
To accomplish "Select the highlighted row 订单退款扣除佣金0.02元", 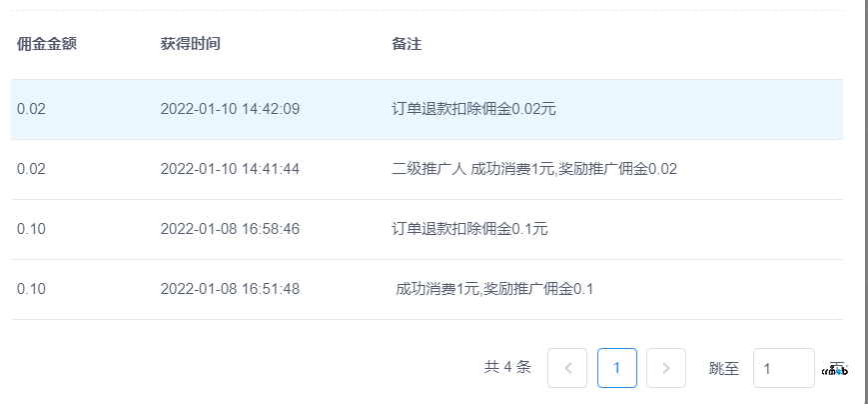I will click(427, 109).
